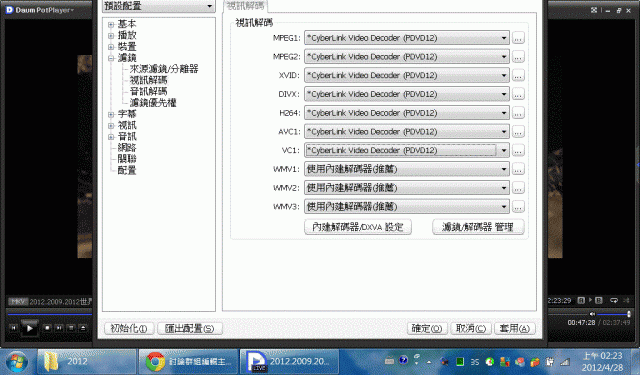Open PotPlayer playlist button

(x=71, y=328)
